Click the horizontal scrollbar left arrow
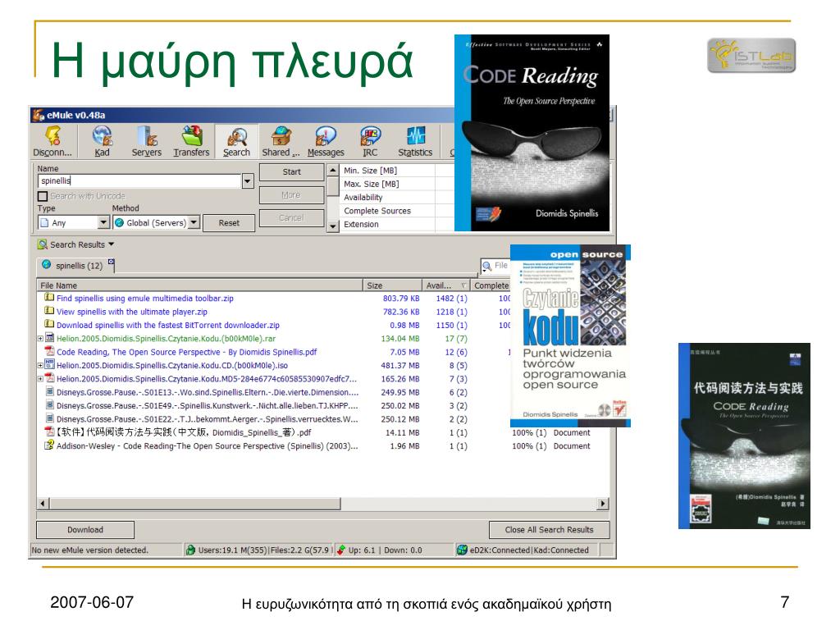The width and height of the screenshot is (840, 630). pos(43,504)
